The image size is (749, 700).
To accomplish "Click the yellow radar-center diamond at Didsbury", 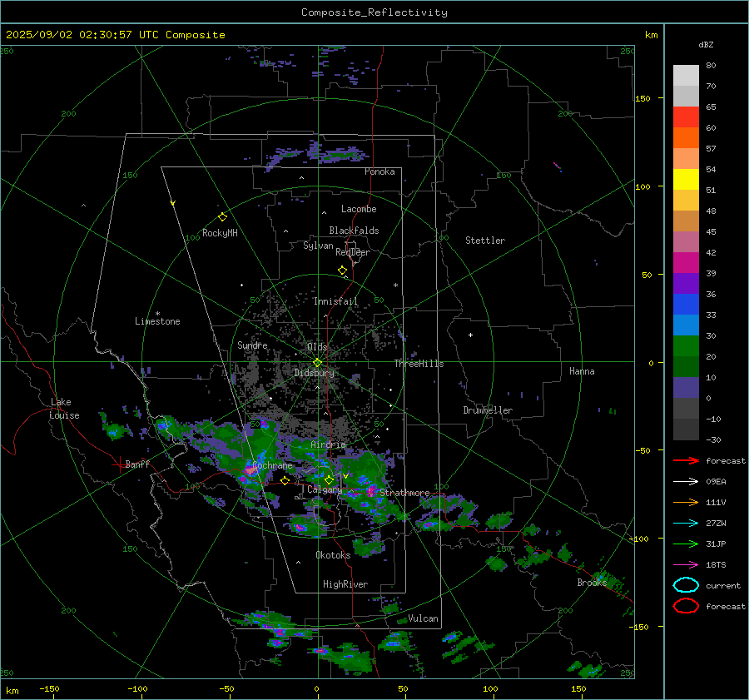I will (317, 363).
